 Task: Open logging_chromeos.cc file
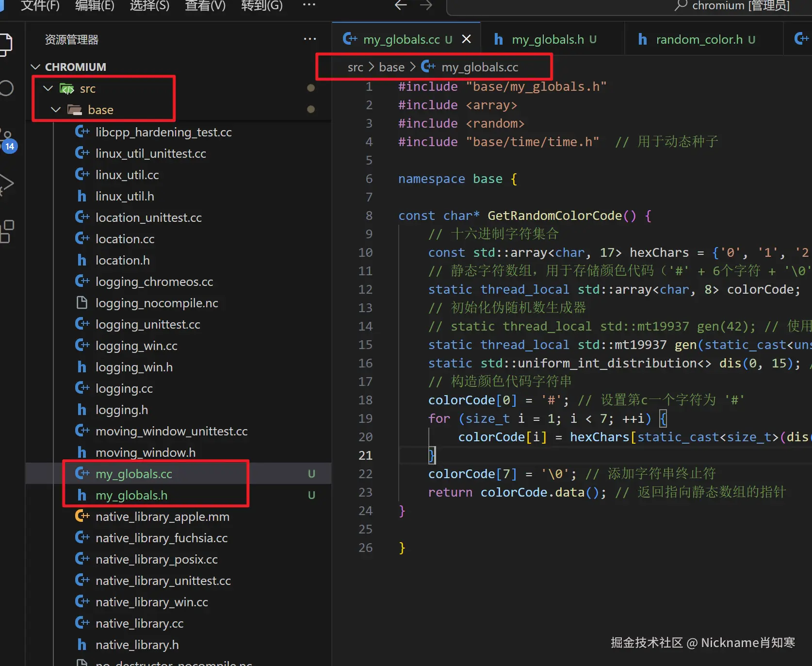point(154,282)
